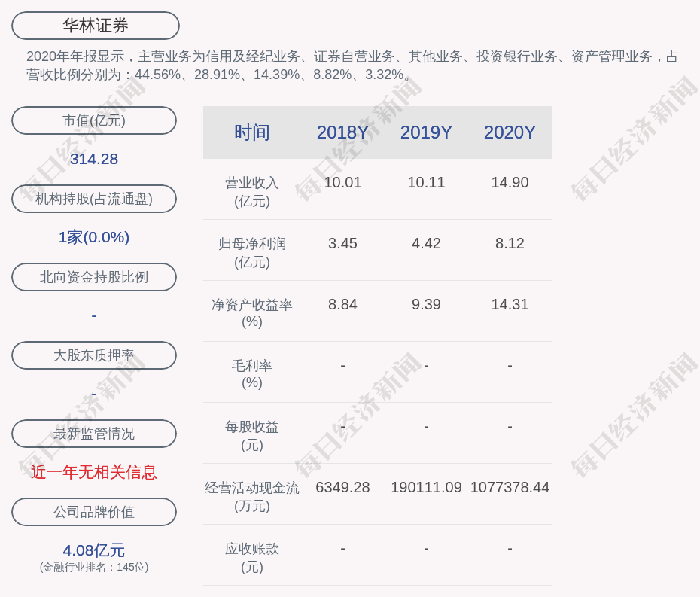Click the 1077378.44 cash flow value
700x597 pixels.
click(x=510, y=487)
